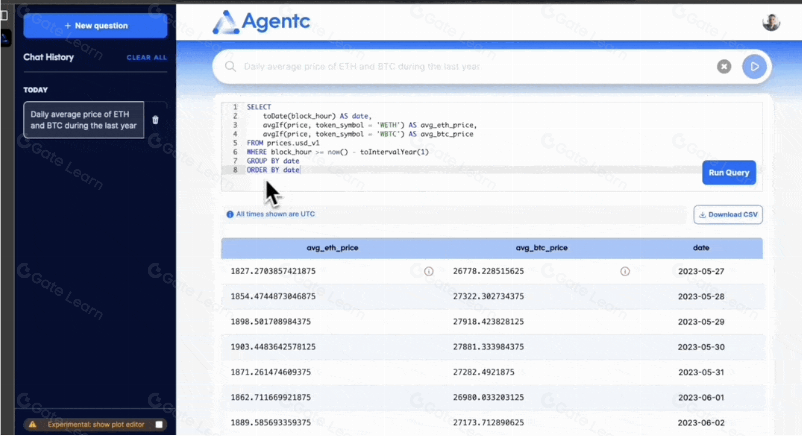Click FROM prices.usd_v1 line in editor

pos(283,143)
